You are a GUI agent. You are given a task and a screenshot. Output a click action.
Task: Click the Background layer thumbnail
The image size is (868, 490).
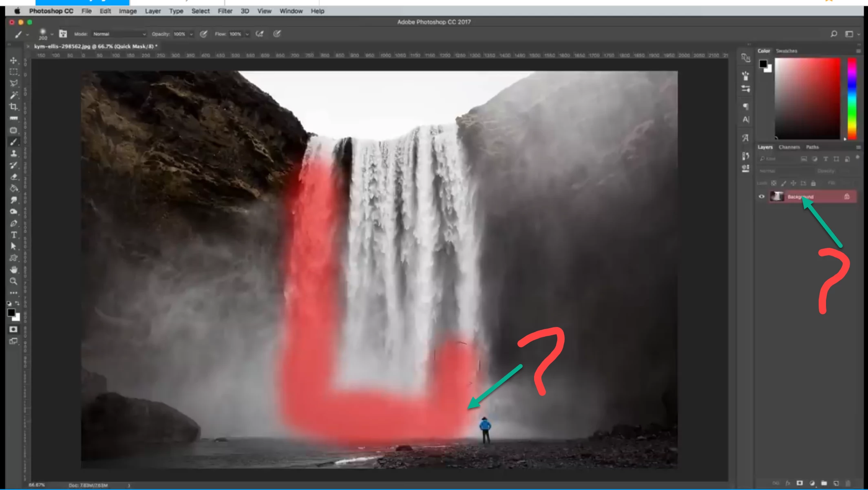[777, 196]
